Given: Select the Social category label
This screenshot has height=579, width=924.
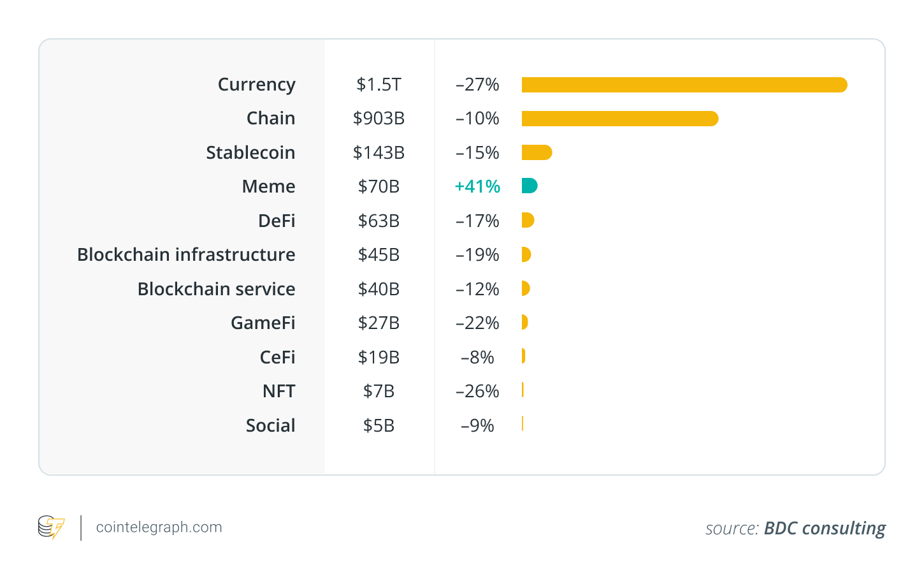Looking at the screenshot, I should (270, 425).
